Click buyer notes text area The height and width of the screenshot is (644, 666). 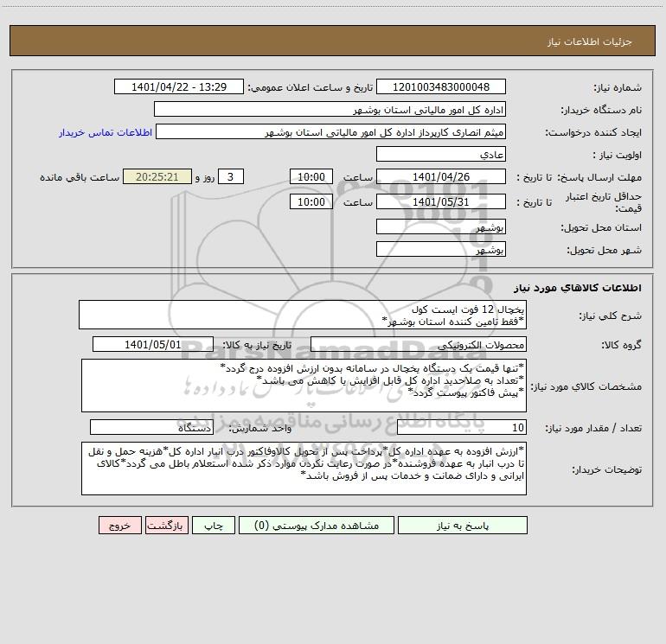pos(304,469)
